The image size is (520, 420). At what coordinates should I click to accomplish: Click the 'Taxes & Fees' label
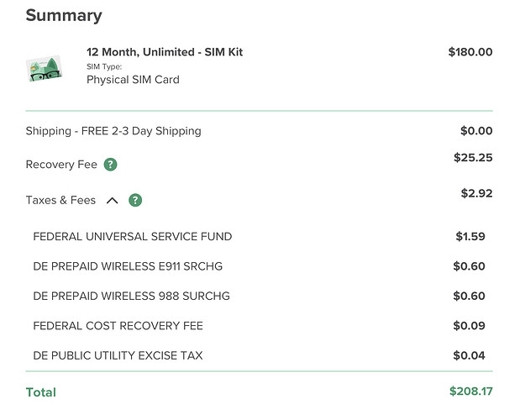[60, 200]
